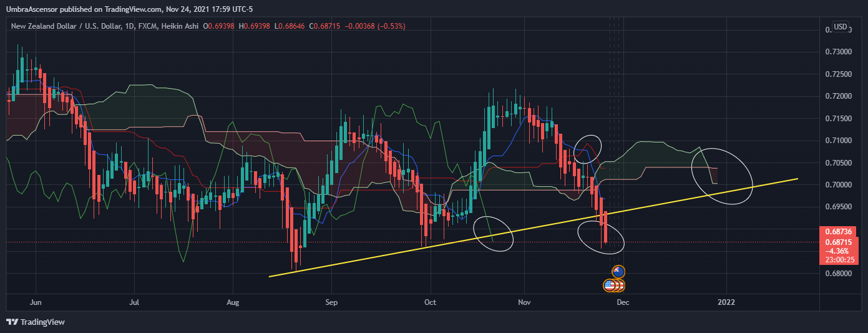Image resolution: width=868 pixels, height=333 pixels.
Task: Select the yellow ascending trend line drawing
Action: (x=534, y=227)
